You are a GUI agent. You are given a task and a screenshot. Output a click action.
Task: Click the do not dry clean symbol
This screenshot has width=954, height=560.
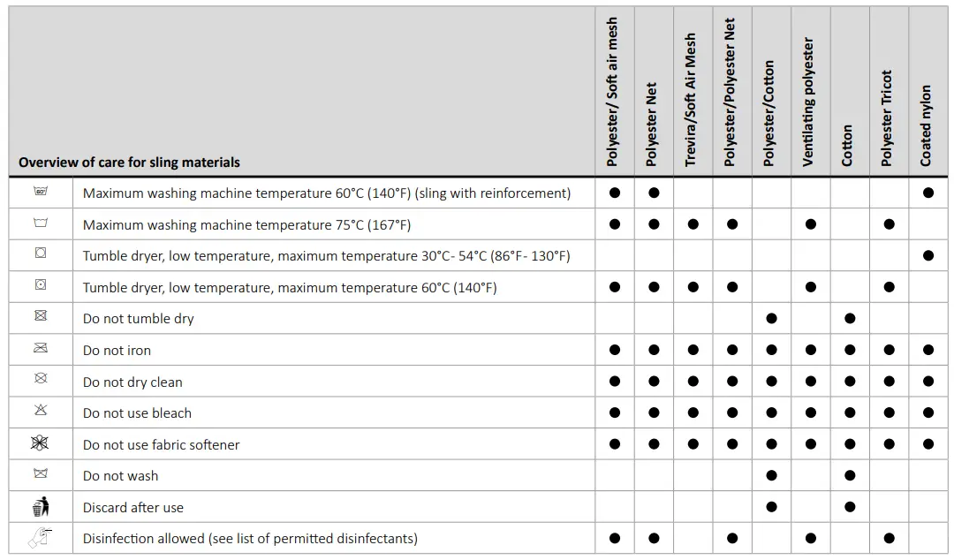coord(41,380)
